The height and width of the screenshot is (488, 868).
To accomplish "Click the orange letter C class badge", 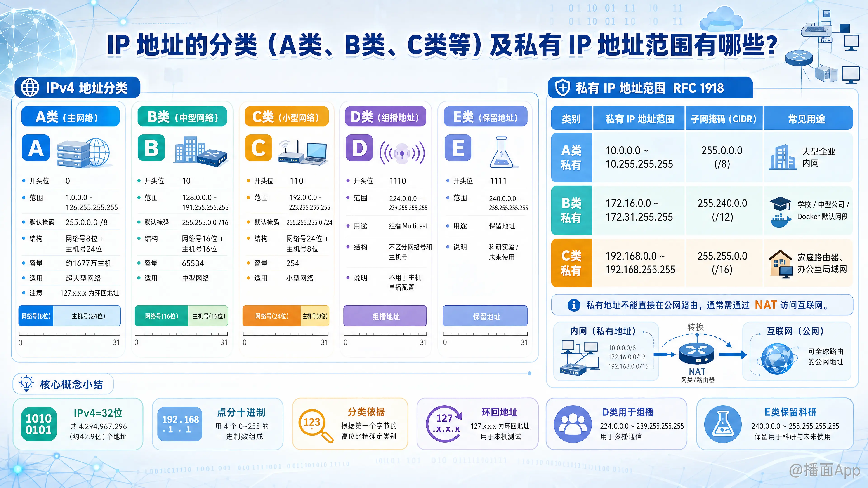I will click(x=258, y=148).
